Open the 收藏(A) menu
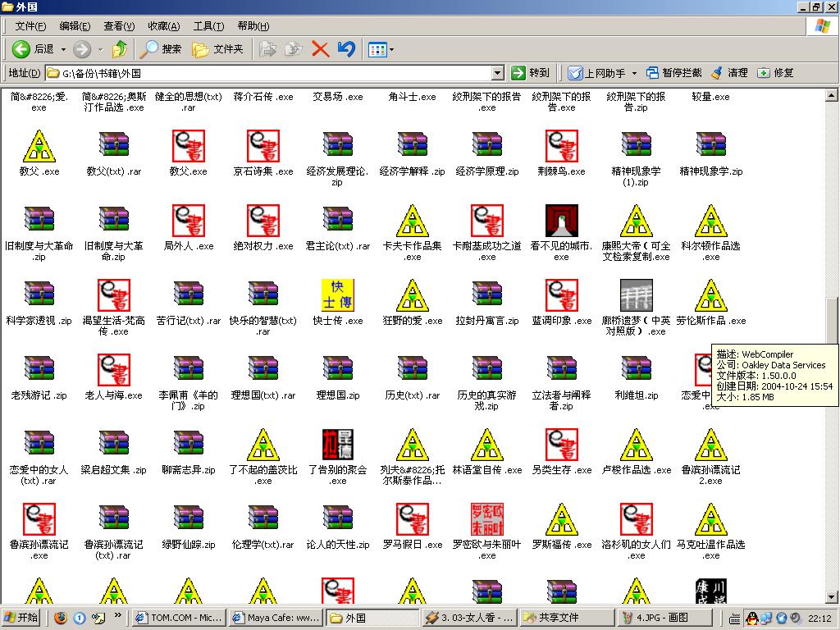The width and height of the screenshot is (840, 630). [164, 26]
